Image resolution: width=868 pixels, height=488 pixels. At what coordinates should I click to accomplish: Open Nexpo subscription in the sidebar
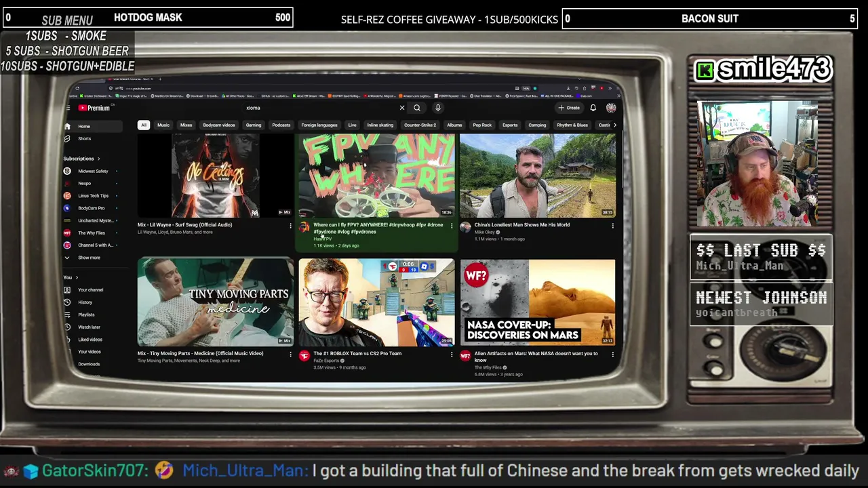coord(85,183)
